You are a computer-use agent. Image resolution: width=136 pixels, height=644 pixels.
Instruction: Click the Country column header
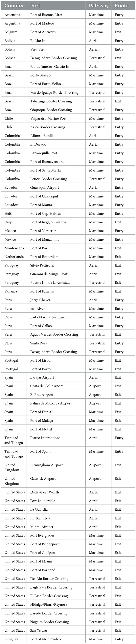14,5
